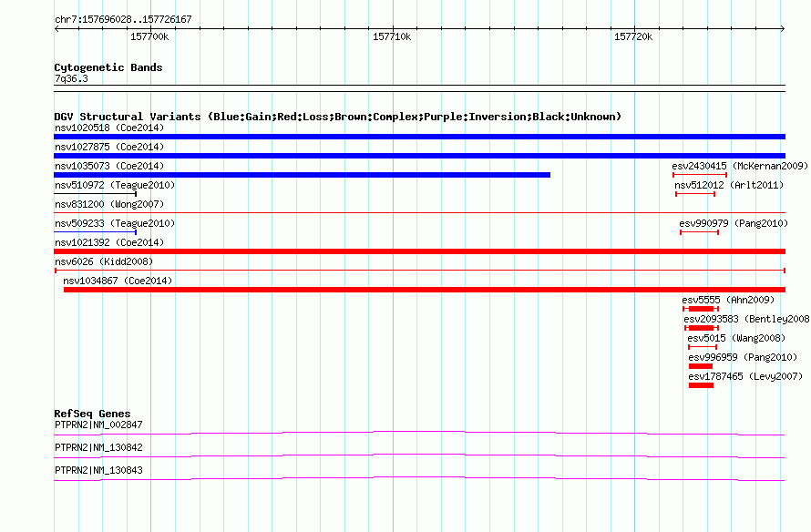Viewport: 811px width, 532px height.
Task: Click the left arrow of the coordinate ruler
Action: pos(56,28)
